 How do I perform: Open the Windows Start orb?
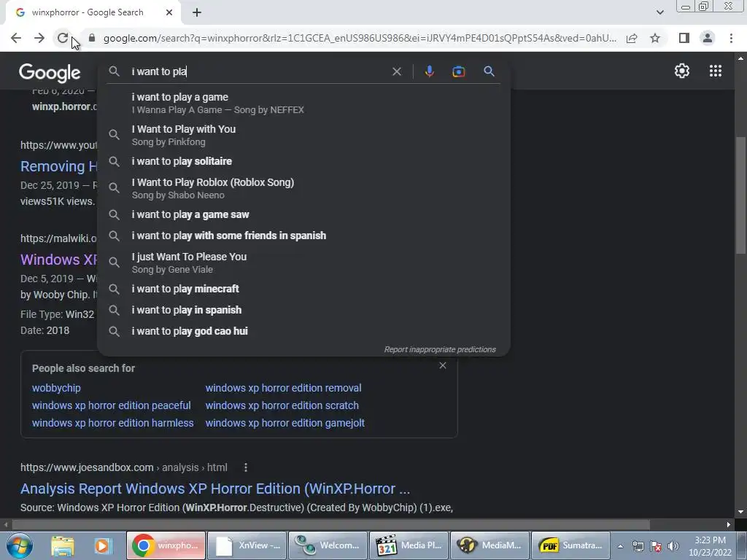click(20, 545)
